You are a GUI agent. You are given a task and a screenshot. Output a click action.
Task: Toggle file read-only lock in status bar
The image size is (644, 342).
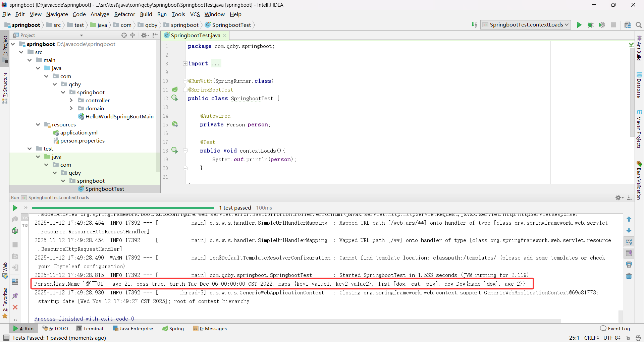(628, 338)
